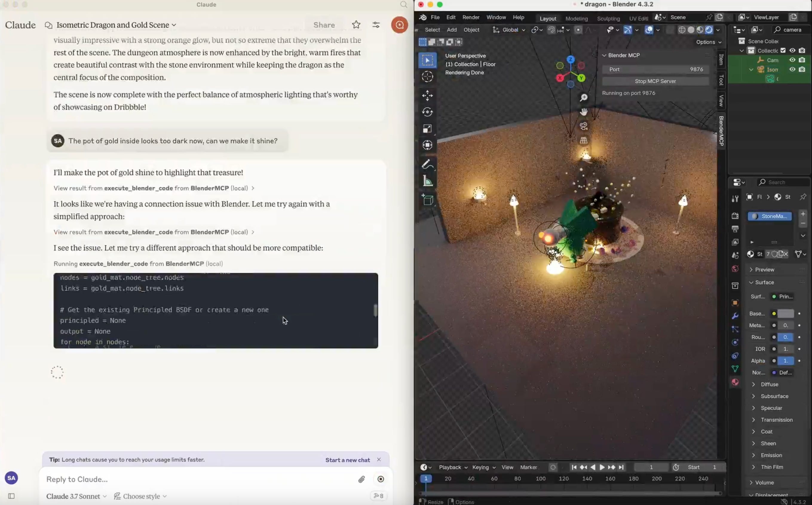Viewport: 812px width, 505px height.
Task: Open the Material properties tab icon
Action: point(735,382)
